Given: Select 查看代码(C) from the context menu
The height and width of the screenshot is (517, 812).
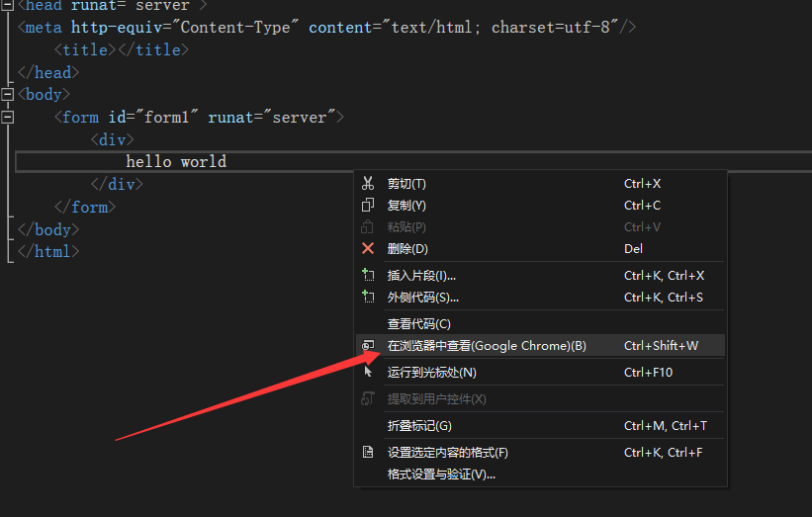Looking at the screenshot, I should [x=418, y=324].
